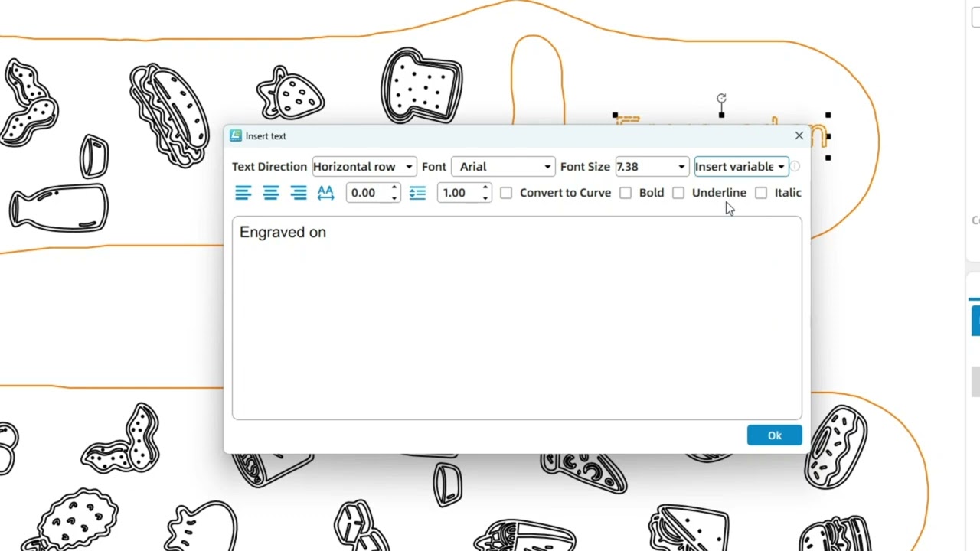Image resolution: width=980 pixels, height=551 pixels.
Task: Enable the Convert to Curve checkbox
Action: click(x=506, y=193)
